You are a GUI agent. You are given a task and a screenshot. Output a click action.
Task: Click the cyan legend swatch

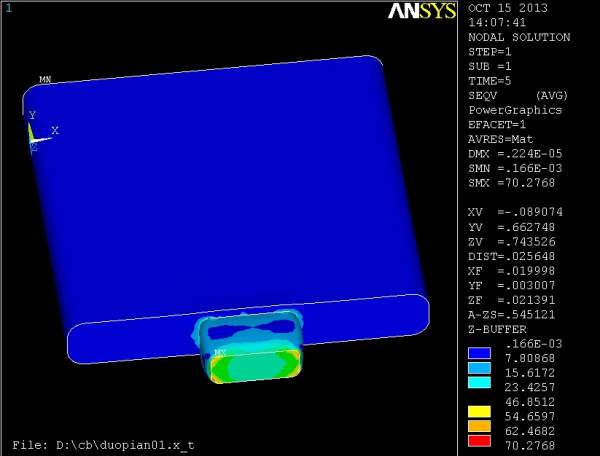coord(479,382)
